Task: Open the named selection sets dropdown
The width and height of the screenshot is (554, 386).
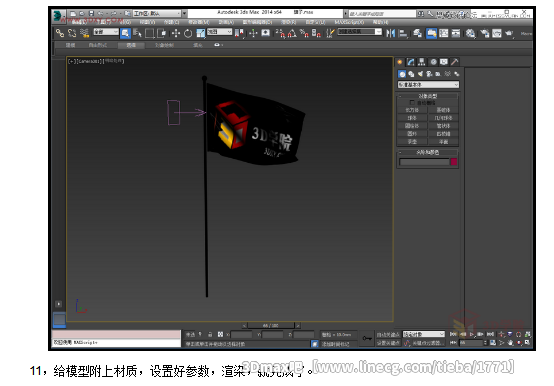Action: [x=360, y=32]
